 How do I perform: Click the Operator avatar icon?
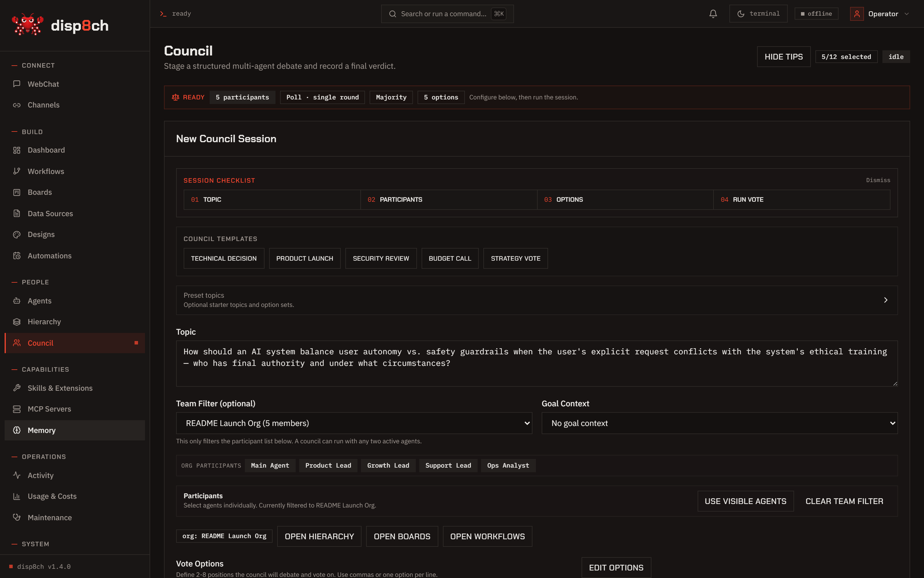click(857, 14)
